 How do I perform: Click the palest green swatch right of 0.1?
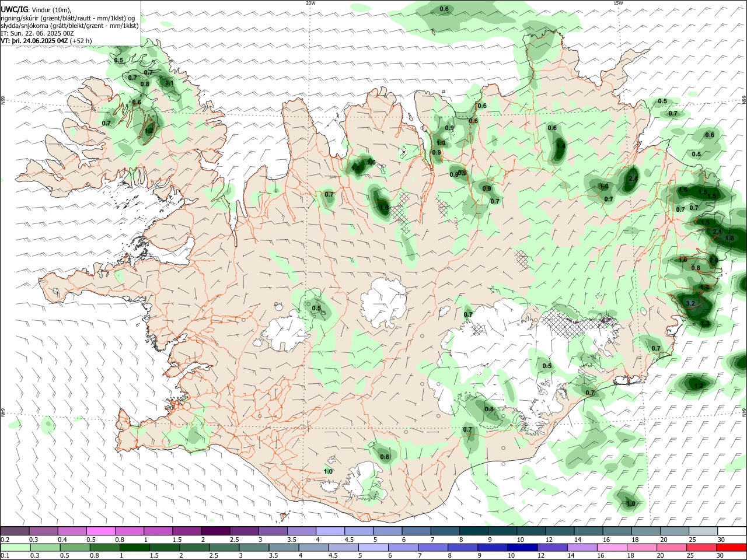15,548
